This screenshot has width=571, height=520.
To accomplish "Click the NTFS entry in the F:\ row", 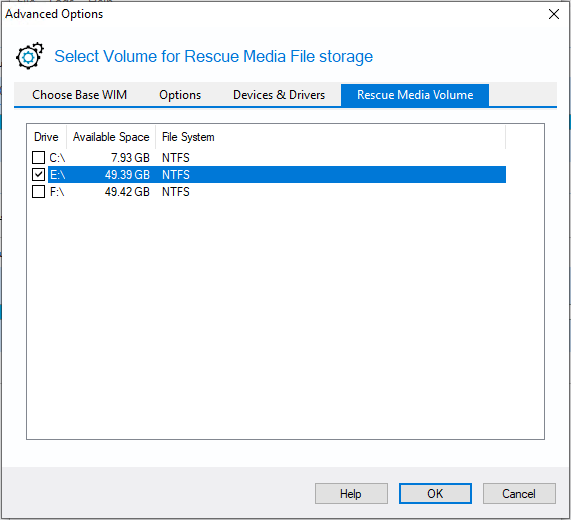I will coord(176,192).
